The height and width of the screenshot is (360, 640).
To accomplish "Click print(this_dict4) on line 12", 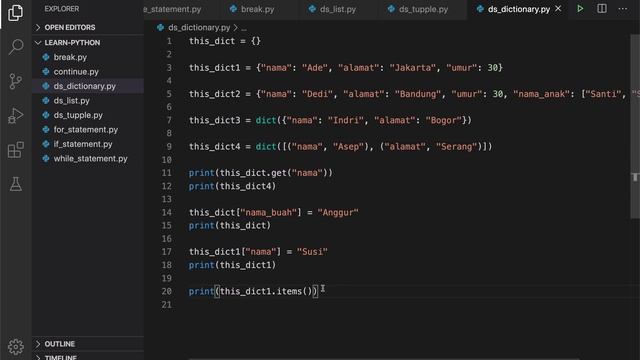I will click(232, 186).
